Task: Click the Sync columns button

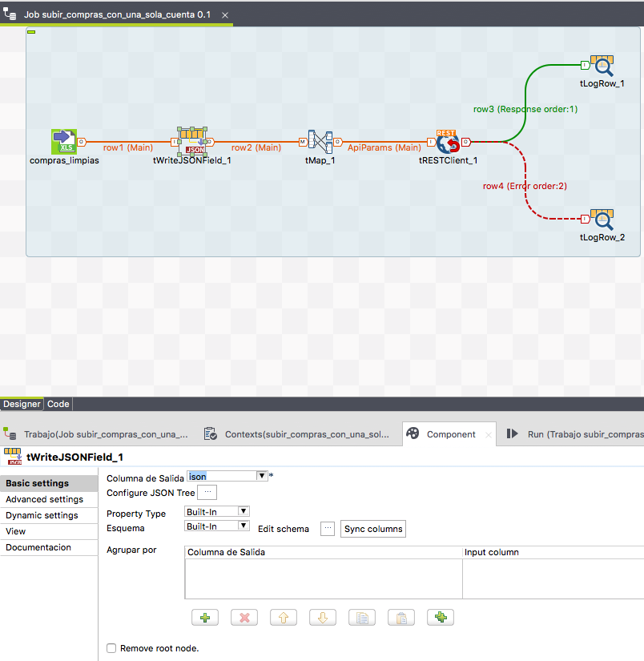Action: [x=373, y=529]
